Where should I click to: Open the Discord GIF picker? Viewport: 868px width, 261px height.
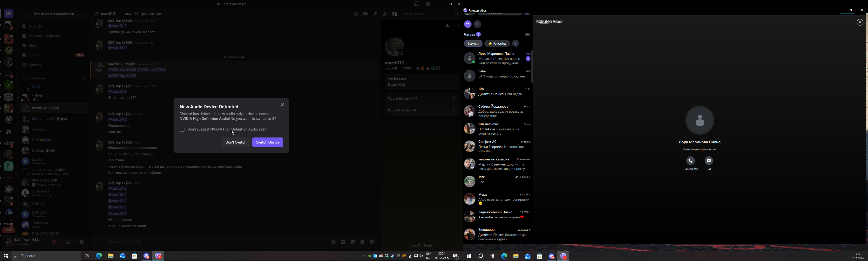coord(343,242)
